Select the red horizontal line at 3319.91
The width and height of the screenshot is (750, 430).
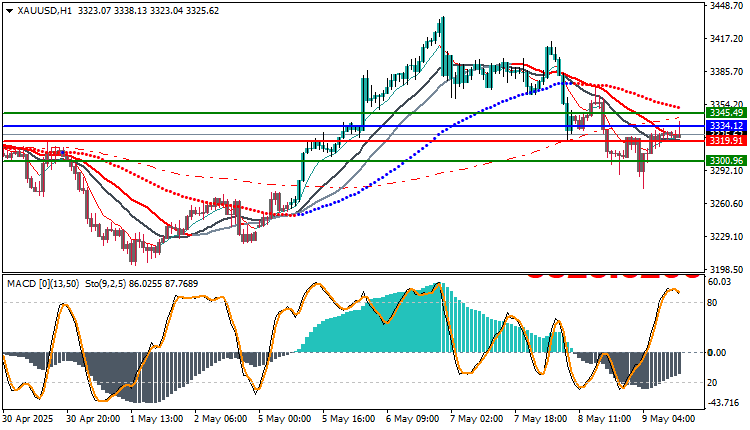(x=354, y=141)
